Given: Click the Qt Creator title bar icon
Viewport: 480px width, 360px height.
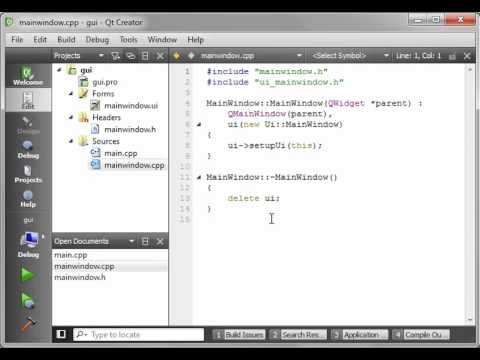Looking at the screenshot, I should (x=9, y=22).
